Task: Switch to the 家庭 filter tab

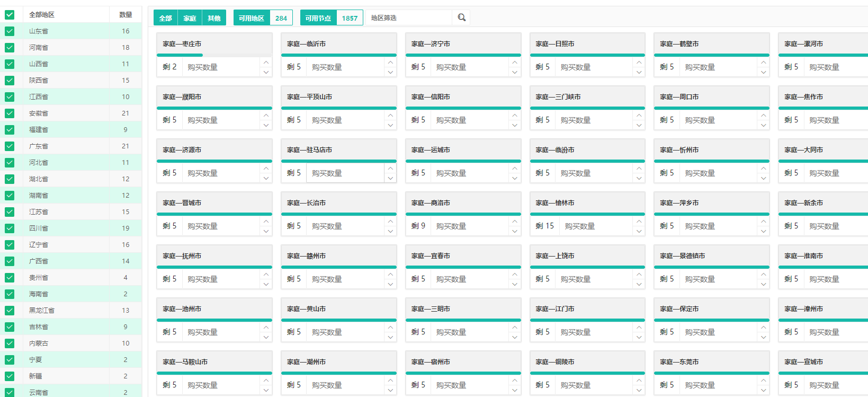Action: (190, 18)
